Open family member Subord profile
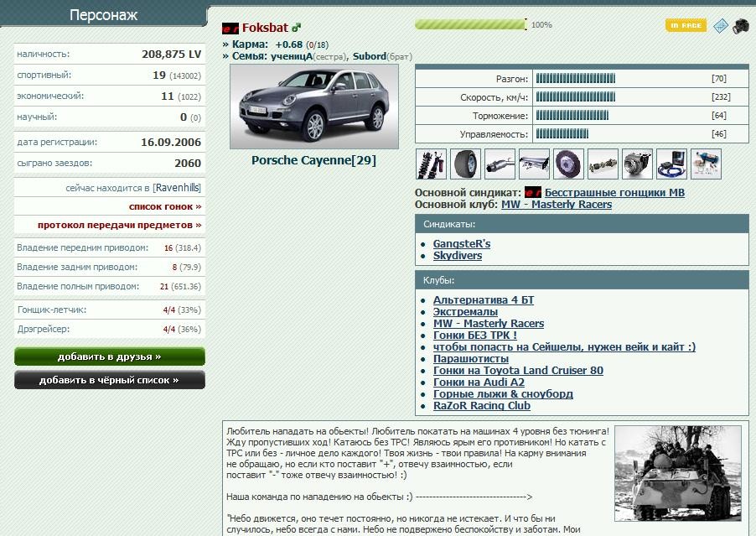Image resolution: width=756 pixels, height=536 pixels. coord(370,56)
